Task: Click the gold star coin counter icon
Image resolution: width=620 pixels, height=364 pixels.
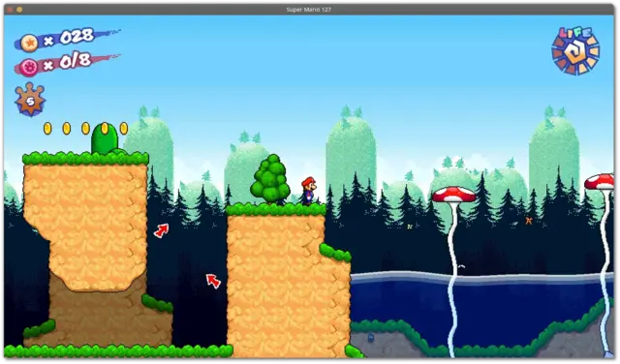Action: [x=29, y=43]
